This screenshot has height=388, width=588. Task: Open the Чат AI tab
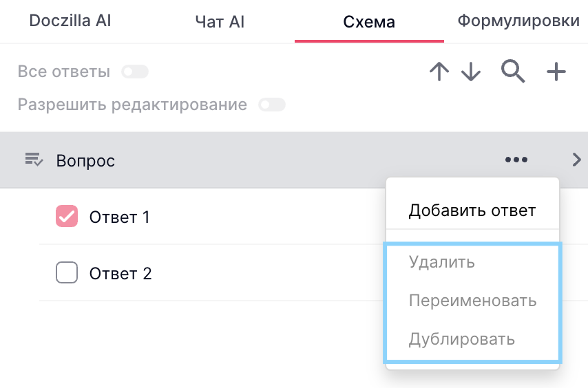[220, 22]
